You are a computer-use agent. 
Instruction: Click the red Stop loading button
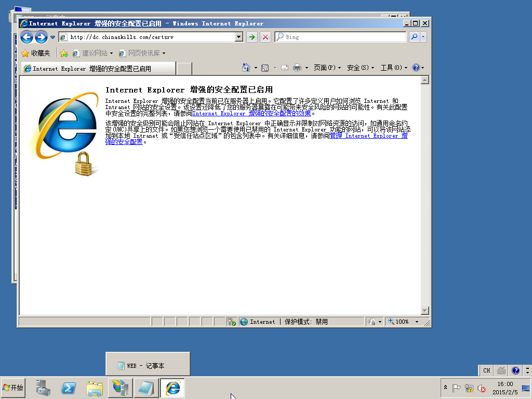click(x=265, y=37)
